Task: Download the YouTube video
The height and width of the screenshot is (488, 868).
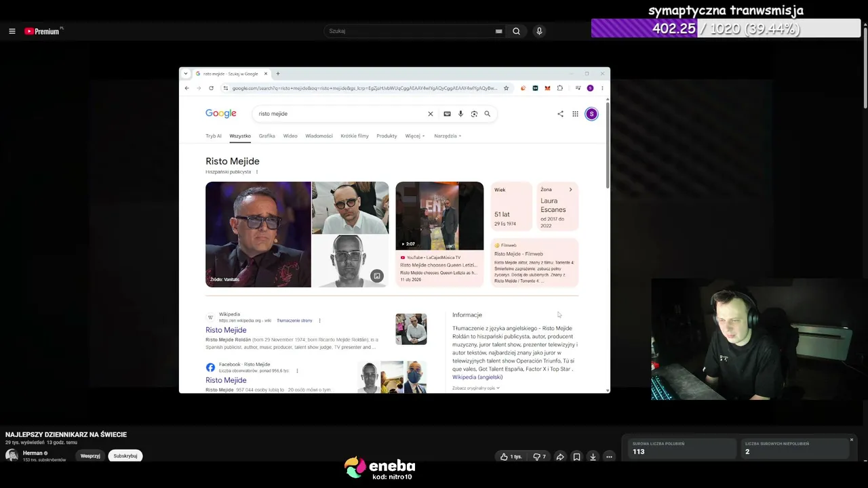Action: point(593,457)
